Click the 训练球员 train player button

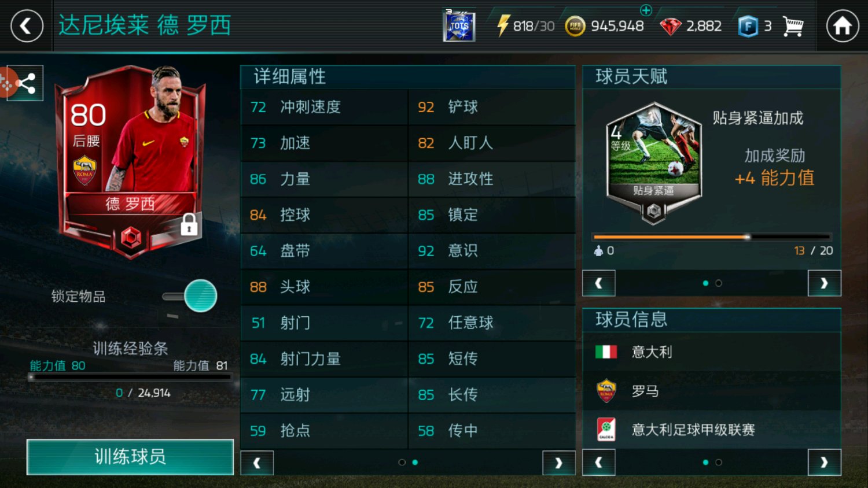pyautogui.click(x=130, y=457)
